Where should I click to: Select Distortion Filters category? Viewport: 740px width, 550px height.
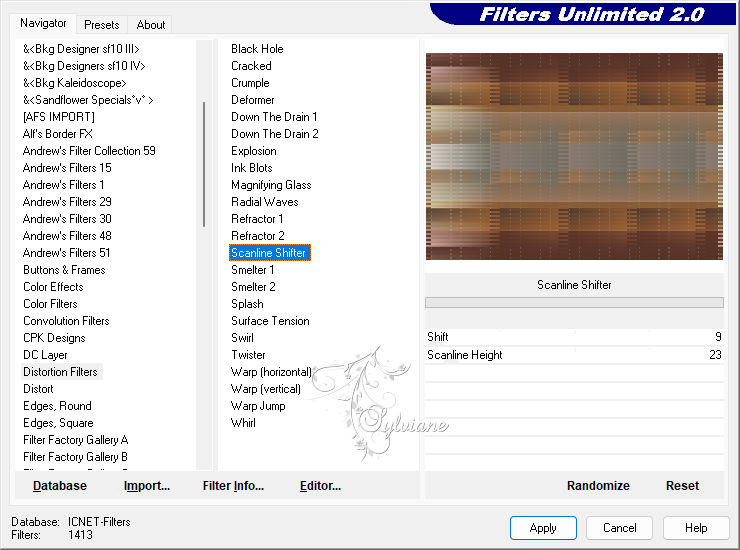pyautogui.click(x=60, y=372)
